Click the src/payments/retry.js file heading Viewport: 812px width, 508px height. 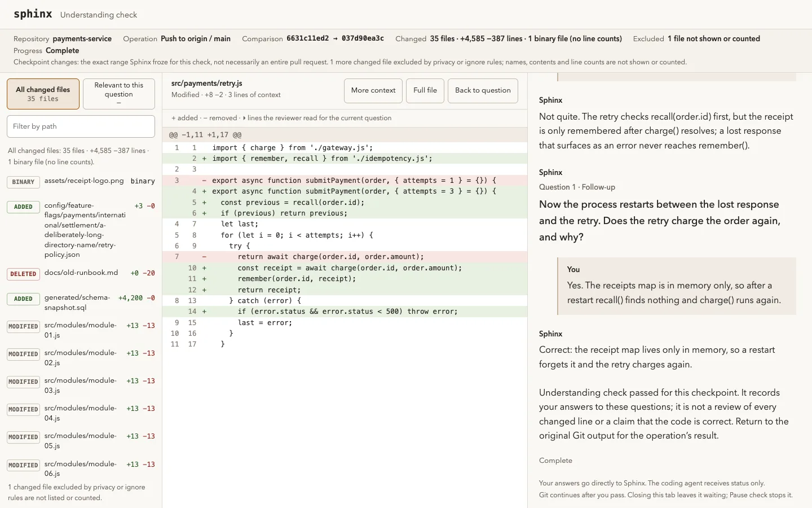(206, 83)
